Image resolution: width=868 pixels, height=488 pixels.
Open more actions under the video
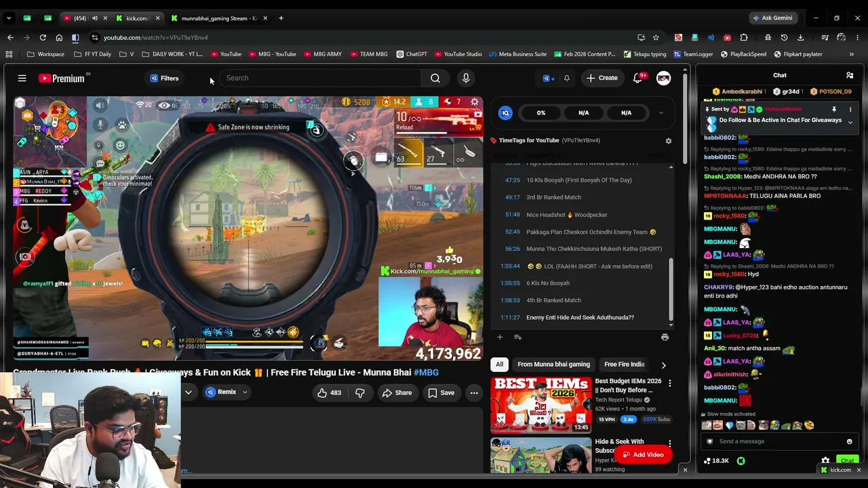(474, 392)
